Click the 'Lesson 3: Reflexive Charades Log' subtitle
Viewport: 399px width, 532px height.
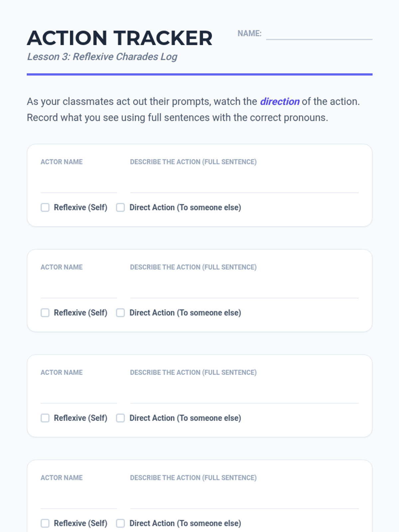[x=102, y=57]
